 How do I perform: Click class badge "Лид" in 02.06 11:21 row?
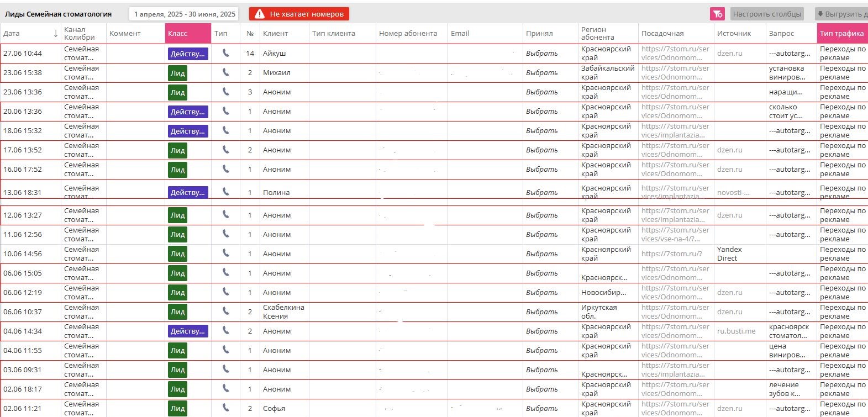pos(177,409)
